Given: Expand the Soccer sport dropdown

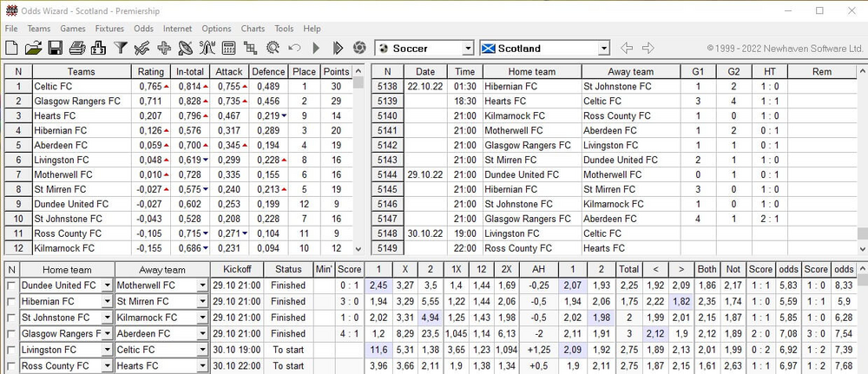Looking at the screenshot, I should coord(468,49).
